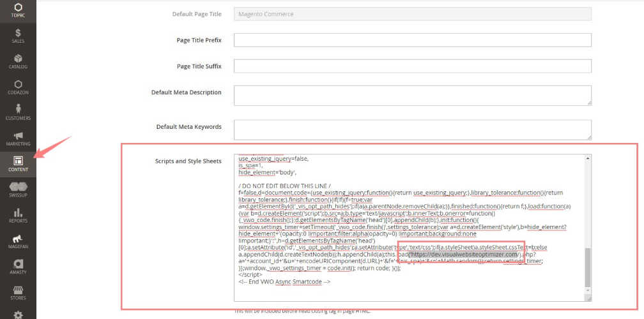
Task: Open the Swissup sidebar menu
Action: click(x=18, y=189)
